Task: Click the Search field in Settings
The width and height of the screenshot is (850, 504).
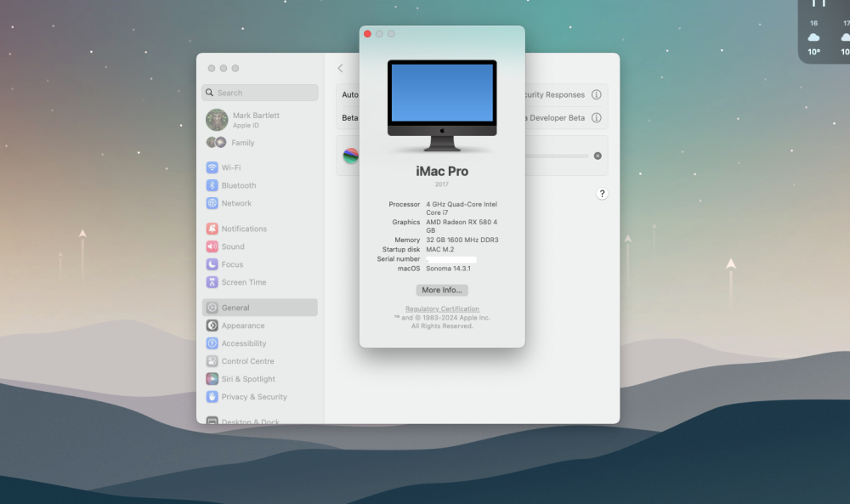Action: tap(259, 93)
